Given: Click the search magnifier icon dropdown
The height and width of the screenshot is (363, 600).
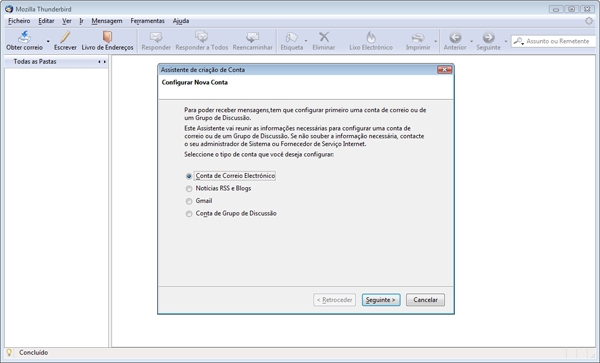Looking at the screenshot, I should coord(518,41).
